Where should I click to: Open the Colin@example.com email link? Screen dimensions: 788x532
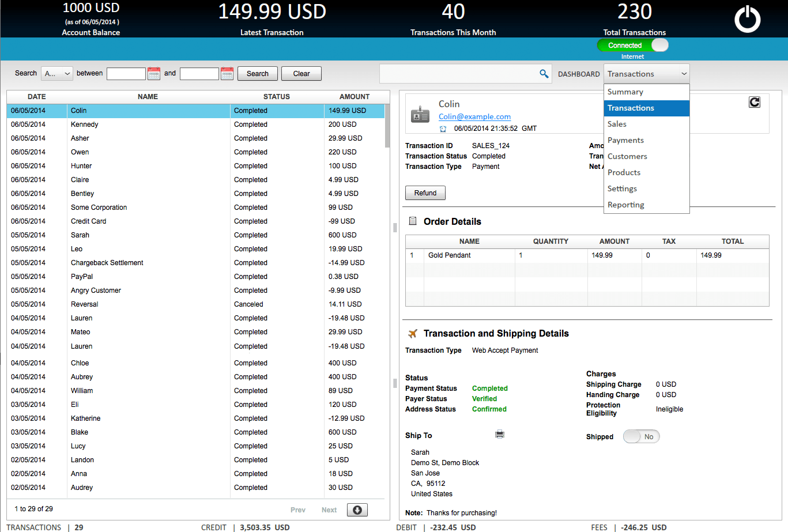coord(474,116)
